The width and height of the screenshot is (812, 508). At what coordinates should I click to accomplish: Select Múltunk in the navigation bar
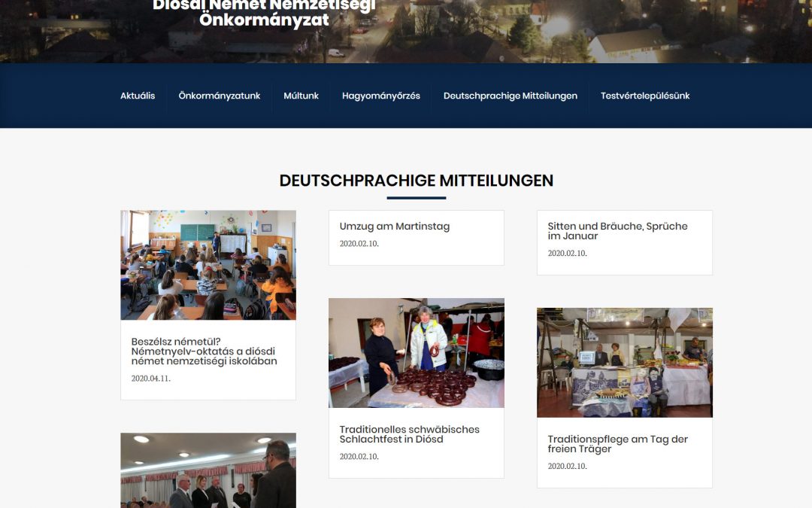[301, 96]
